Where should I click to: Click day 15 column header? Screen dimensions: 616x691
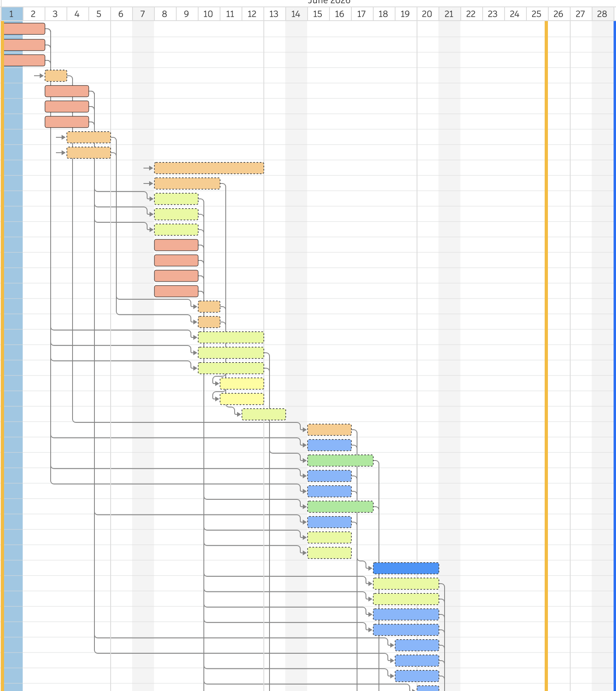click(x=318, y=14)
